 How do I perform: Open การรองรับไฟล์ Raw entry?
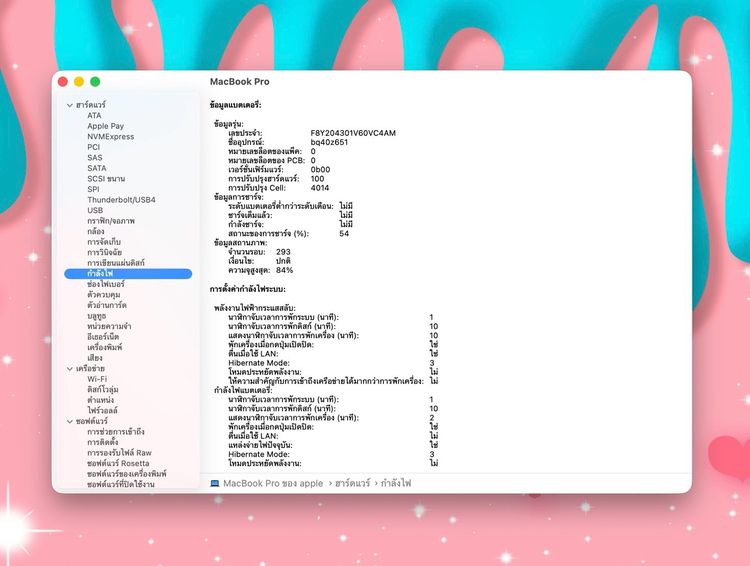point(119,453)
